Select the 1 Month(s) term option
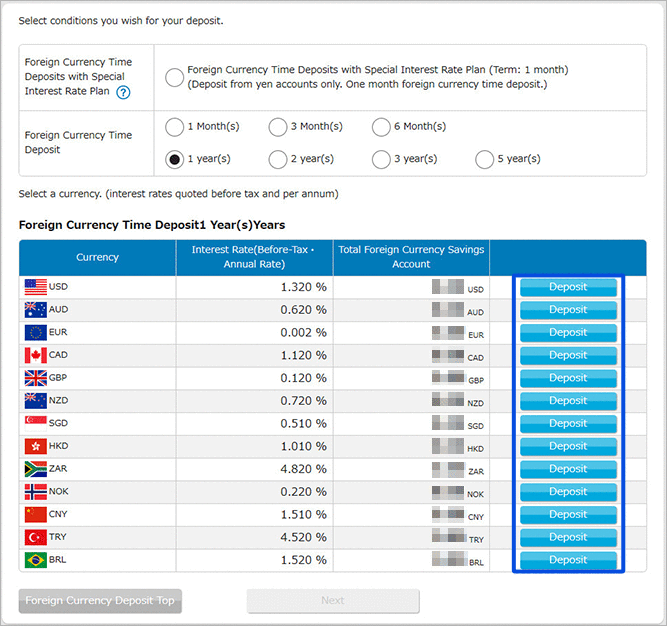This screenshot has height=626, width=667. tap(175, 127)
